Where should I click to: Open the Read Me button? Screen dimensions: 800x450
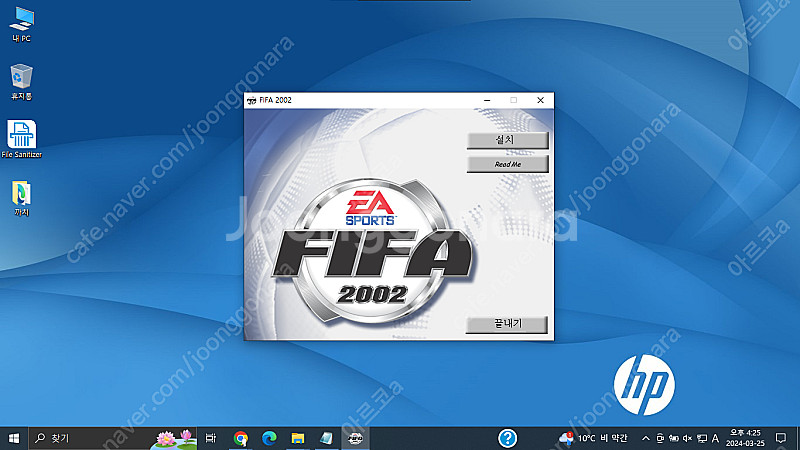click(508, 164)
